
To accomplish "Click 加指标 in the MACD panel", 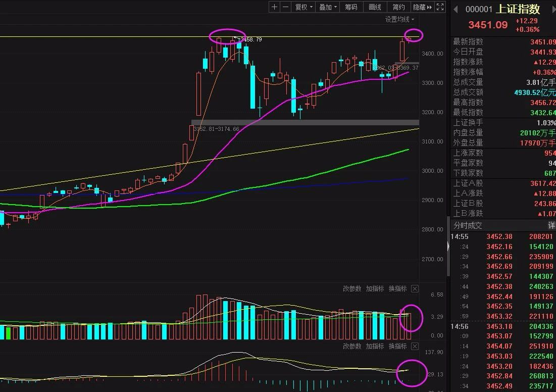I will (x=375, y=346).
